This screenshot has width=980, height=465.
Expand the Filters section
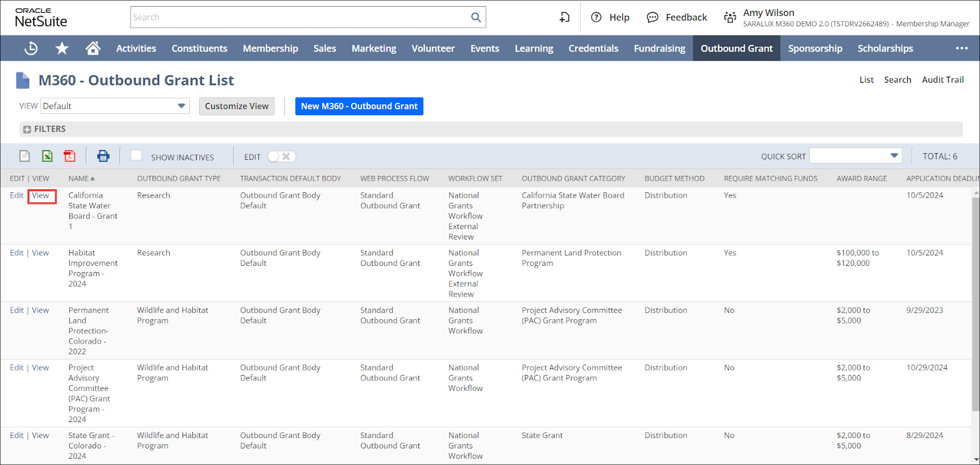coord(27,129)
